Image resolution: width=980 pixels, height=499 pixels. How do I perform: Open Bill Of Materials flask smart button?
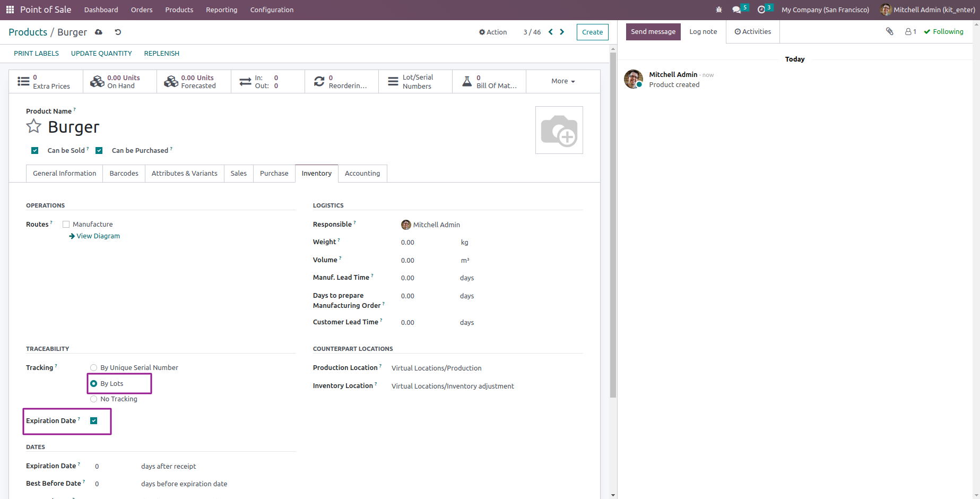[x=489, y=81]
